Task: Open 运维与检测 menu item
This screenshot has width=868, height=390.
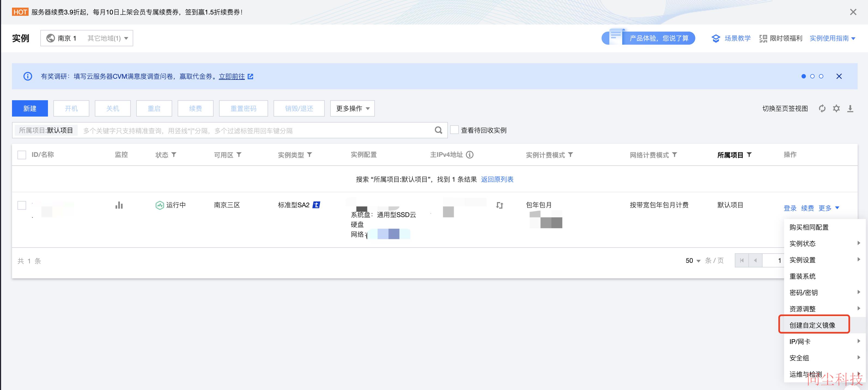Action: pos(825,374)
